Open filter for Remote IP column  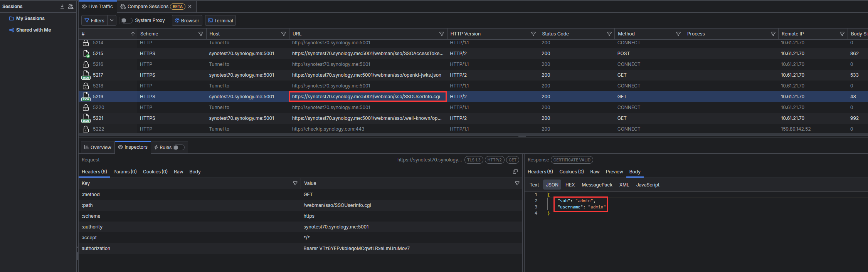842,34
